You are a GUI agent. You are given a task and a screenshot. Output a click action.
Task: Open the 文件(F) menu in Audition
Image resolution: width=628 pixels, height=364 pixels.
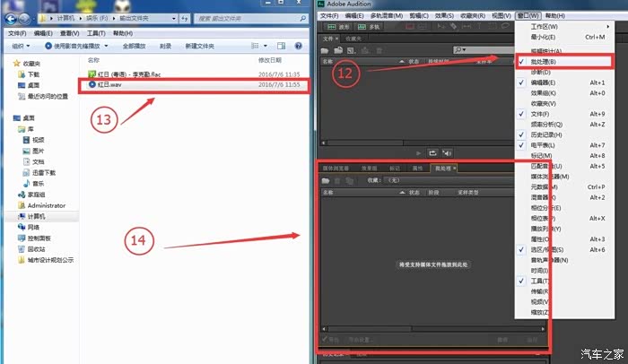point(329,15)
